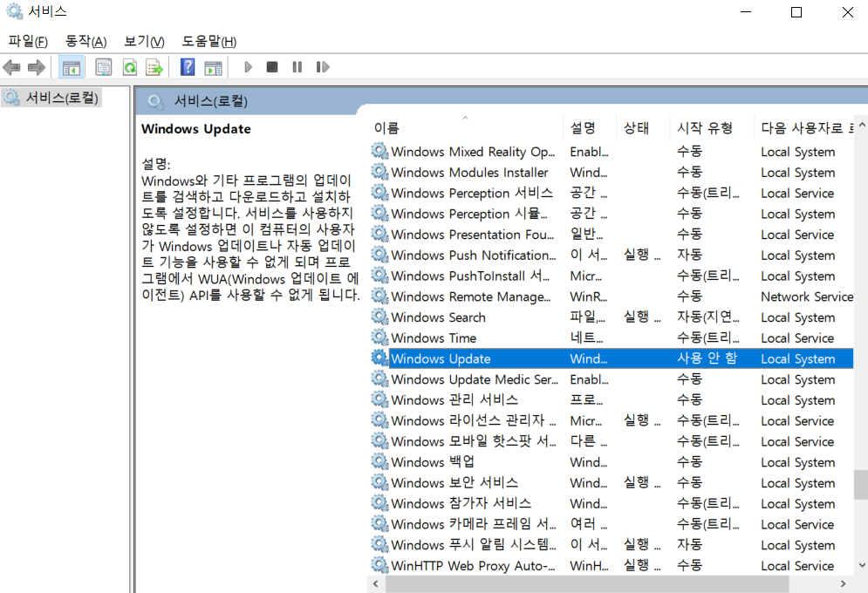Click the gear icon for Windows Search
This screenshot has height=593, width=868.
coord(379,317)
